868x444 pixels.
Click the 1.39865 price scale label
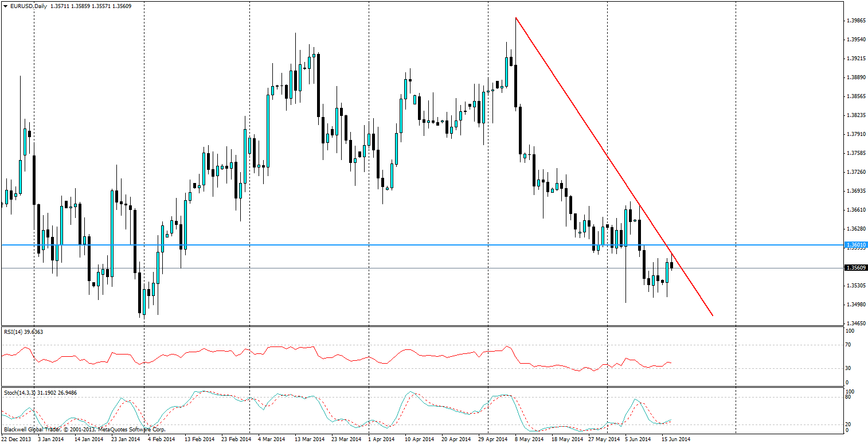point(855,21)
